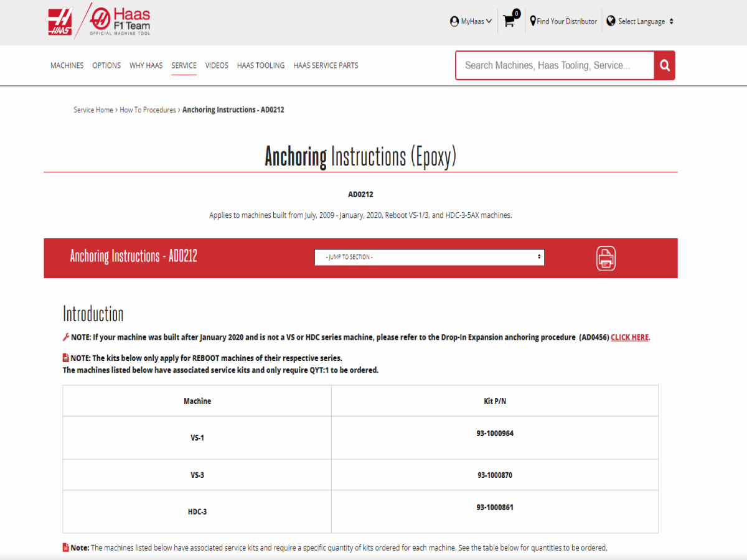The height and width of the screenshot is (560, 747).
Task: Click the distributor map pin icon
Action: click(x=533, y=21)
